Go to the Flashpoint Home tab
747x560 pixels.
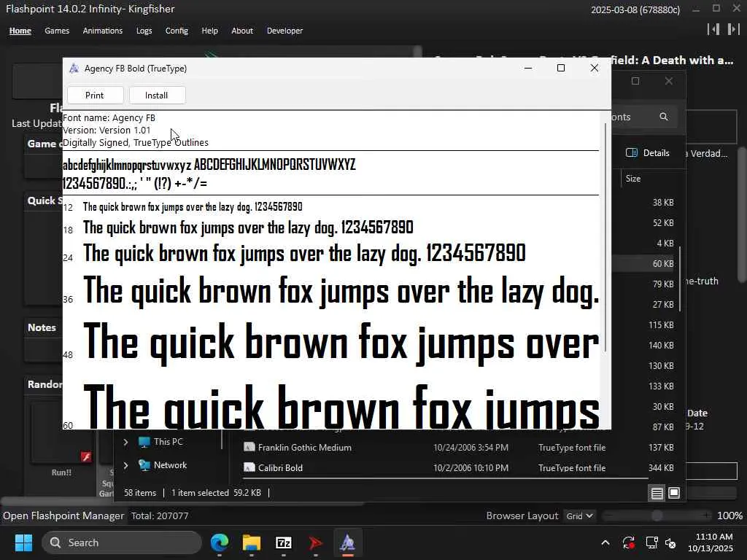click(20, 31)
